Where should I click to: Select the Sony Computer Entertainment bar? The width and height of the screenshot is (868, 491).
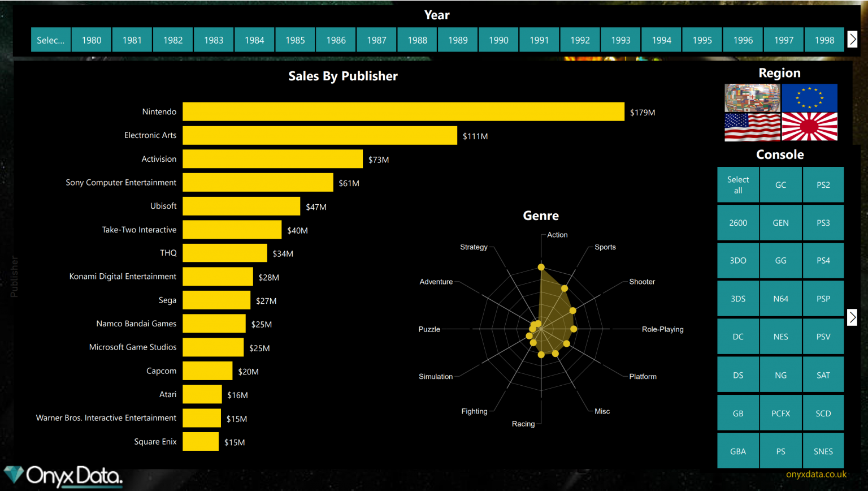point(258,182)
